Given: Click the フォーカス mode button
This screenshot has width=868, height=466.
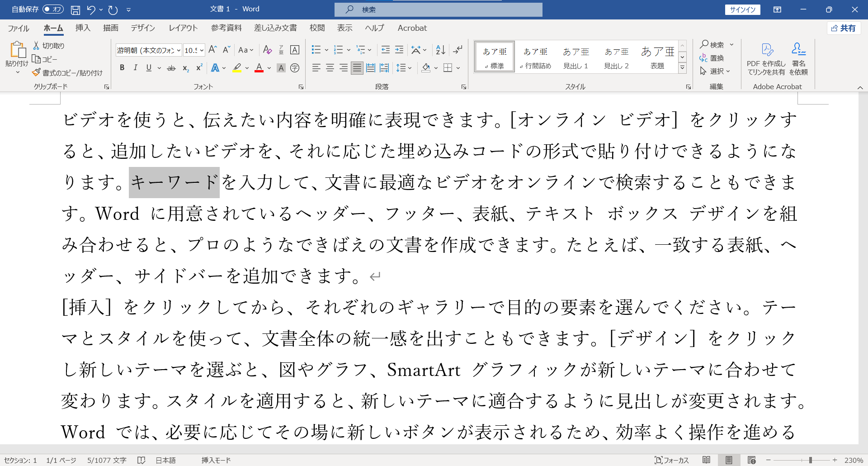Looking at the screenshot, I should click(672, 460).
